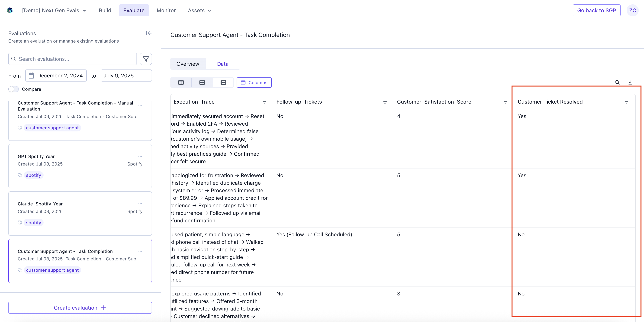The height and width of the screenshot is (322, 644).
Task: Open the Columns selector
Action: pos(254,83)
